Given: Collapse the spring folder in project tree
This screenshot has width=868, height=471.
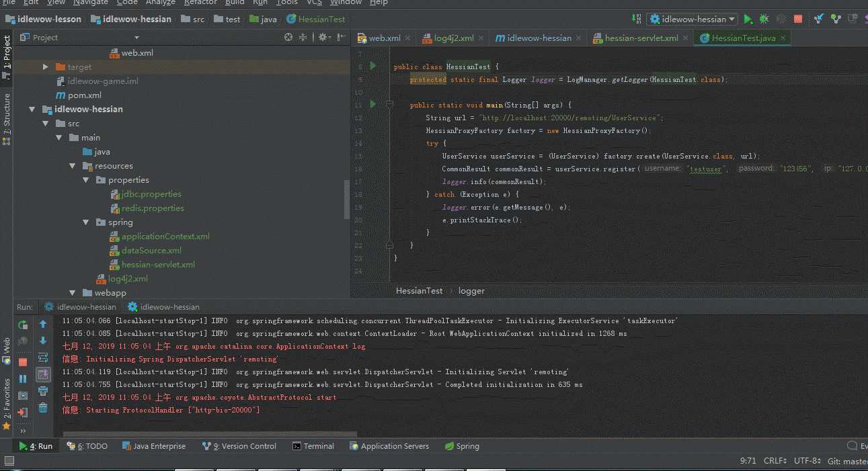Looking at the screenshot, I should coord(86,222).
